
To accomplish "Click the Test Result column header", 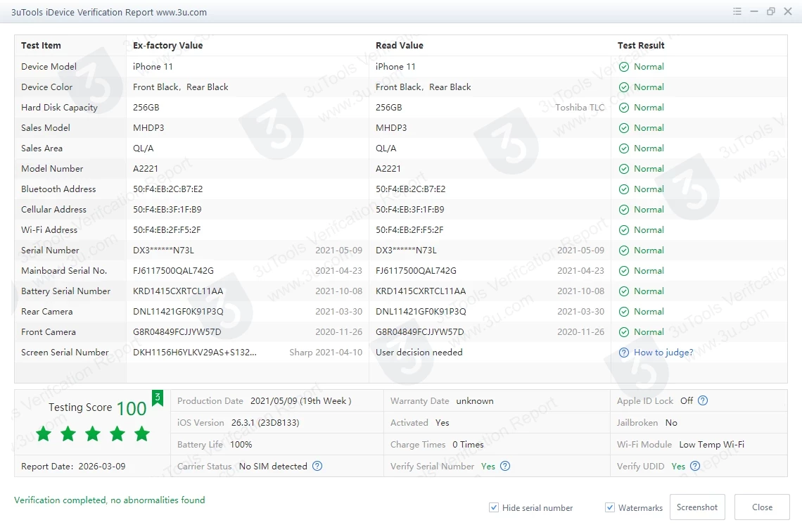I will [641, 46].
